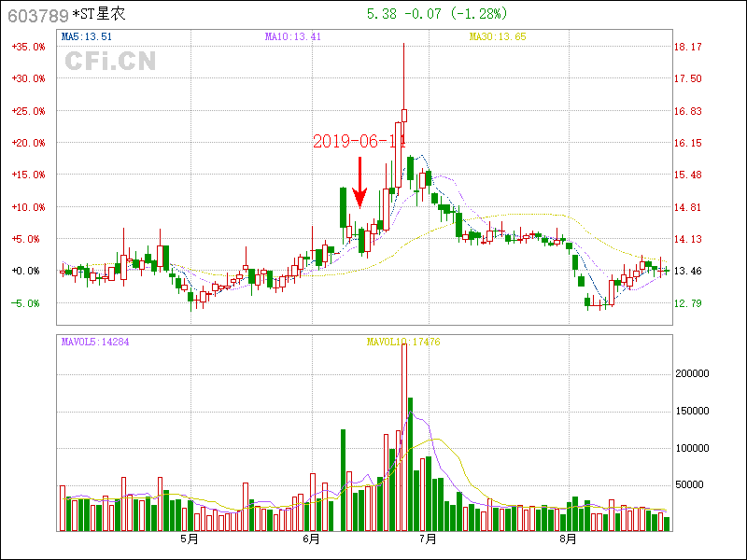The image size is (747, 560).
Task: Click the -5.0% percent axis label
Action: [x=28, y=303]
